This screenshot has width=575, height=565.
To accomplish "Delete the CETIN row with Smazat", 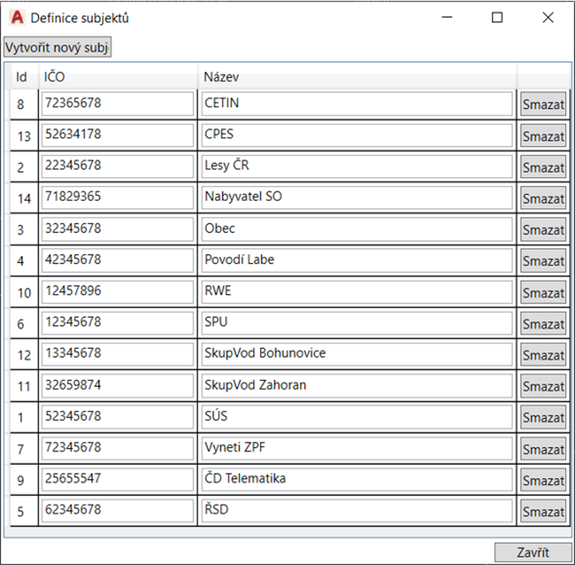I will 543,104.
